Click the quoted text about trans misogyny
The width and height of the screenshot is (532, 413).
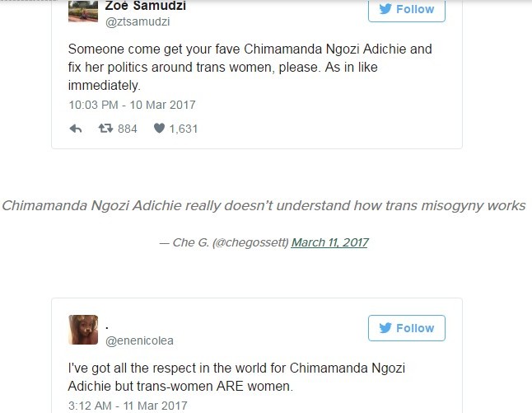(x=264, y=205)
